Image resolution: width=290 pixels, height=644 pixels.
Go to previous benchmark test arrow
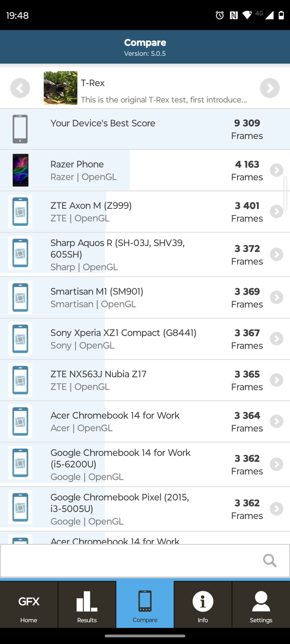coord(20,88)
